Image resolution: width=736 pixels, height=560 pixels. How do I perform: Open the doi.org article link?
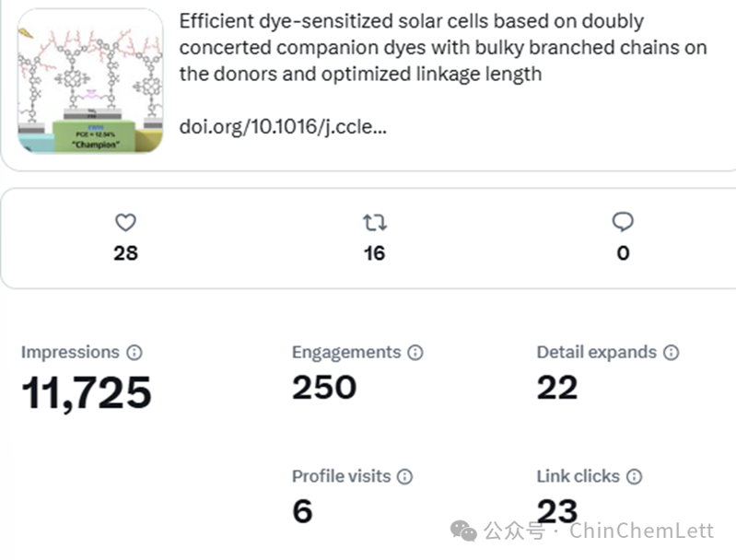pyautogui.click(x=283, y=125)
